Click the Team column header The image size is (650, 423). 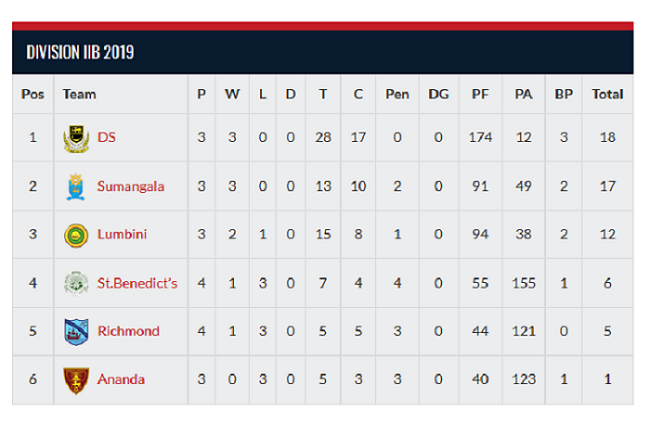79,94
